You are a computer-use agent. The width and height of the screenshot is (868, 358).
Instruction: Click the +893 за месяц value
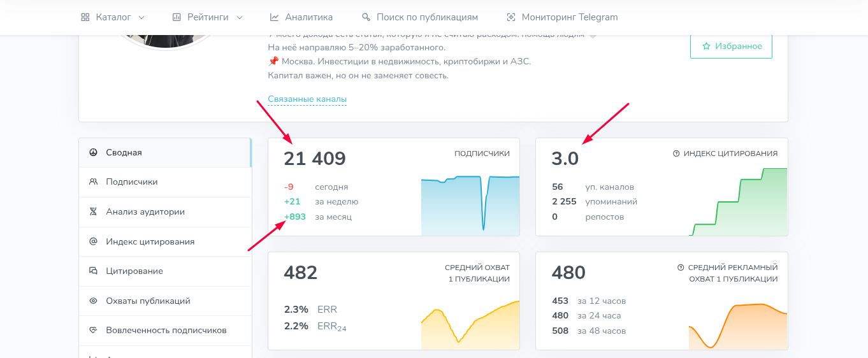point(295,217)
